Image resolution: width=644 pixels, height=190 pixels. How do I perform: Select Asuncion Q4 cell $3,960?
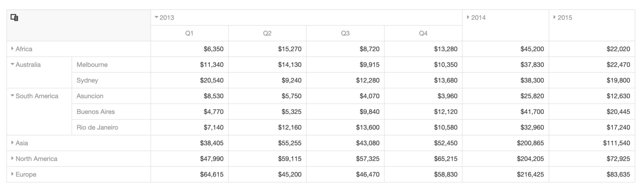coord(447,96)
